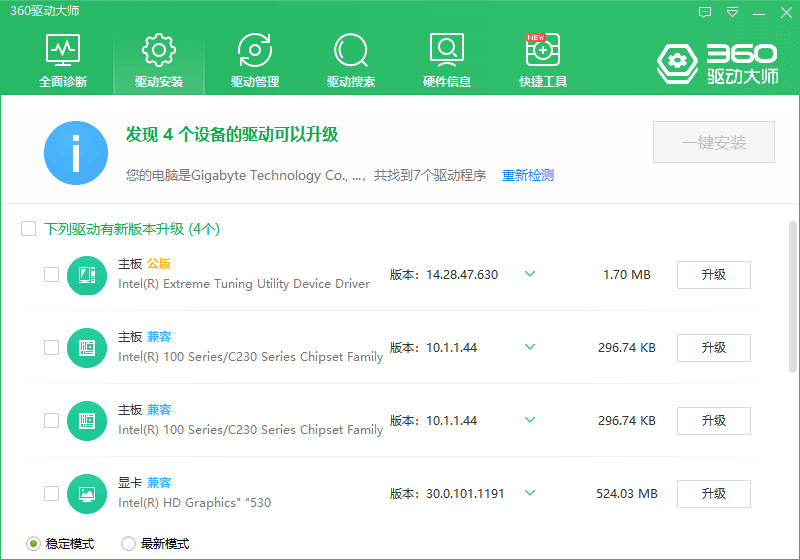This screenshot has width=800, height=560.
Task: Click the 一键安装 button
Action: [714, 142]
